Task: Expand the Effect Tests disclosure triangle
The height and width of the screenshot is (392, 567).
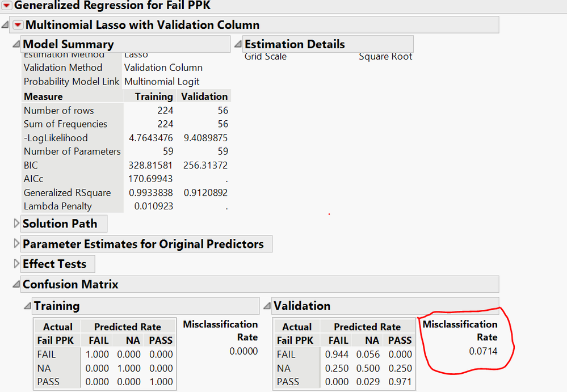Action: pyautogui.click(x=16, y=263)
